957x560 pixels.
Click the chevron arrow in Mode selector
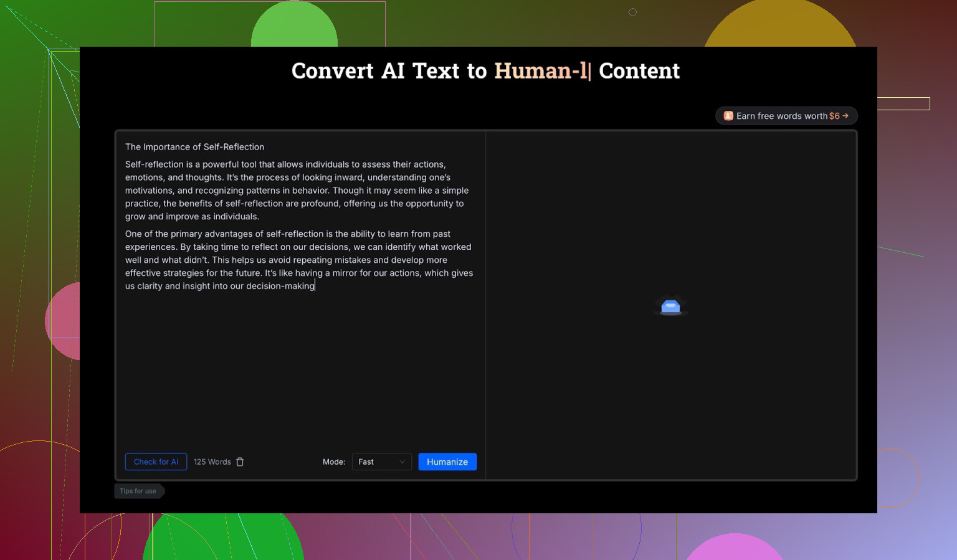pyautogui.click(x=402, y=462)
